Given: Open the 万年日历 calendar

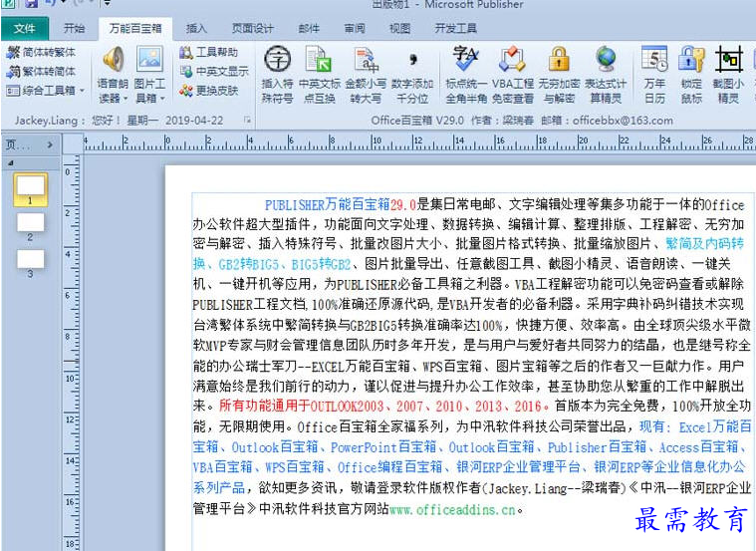Looking at the screenshot, I should pyautogui.click(x=654, y=75).
